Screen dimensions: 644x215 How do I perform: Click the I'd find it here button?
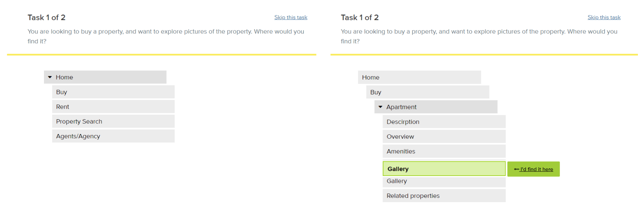(536, 169)
